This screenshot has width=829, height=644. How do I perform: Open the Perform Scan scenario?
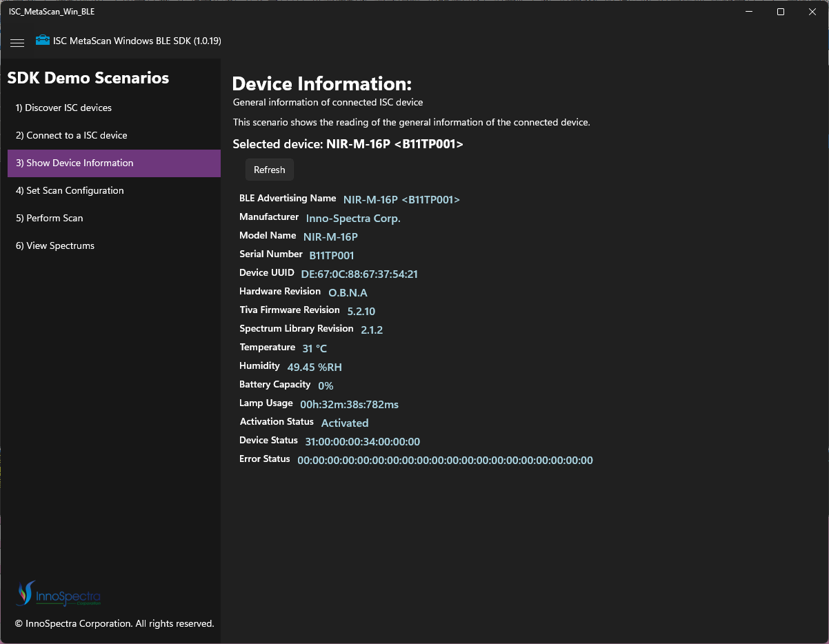(114, 219)
